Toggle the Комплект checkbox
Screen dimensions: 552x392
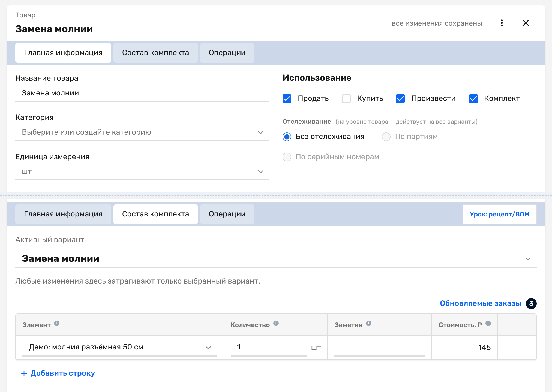click(473, 99)
